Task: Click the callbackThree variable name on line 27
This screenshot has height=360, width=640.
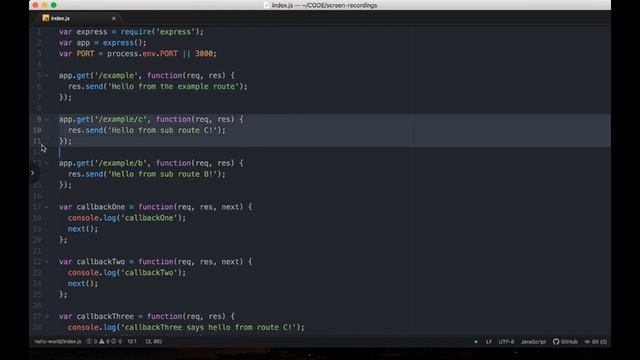Action: pos(105,316)
